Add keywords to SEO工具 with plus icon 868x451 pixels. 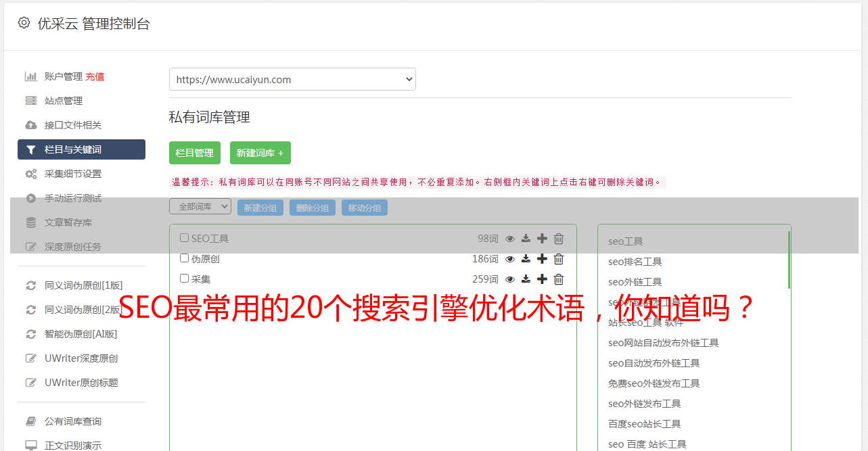[x=542, y=239]
